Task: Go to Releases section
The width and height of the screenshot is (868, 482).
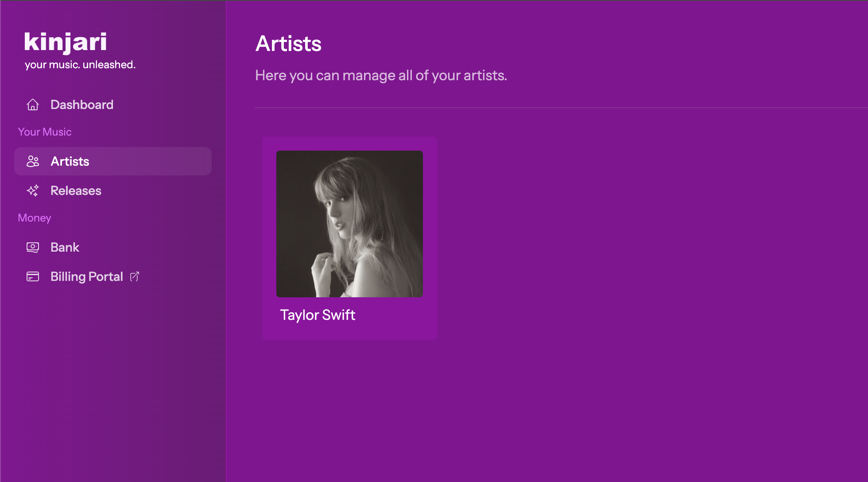Action: point(113,190)
